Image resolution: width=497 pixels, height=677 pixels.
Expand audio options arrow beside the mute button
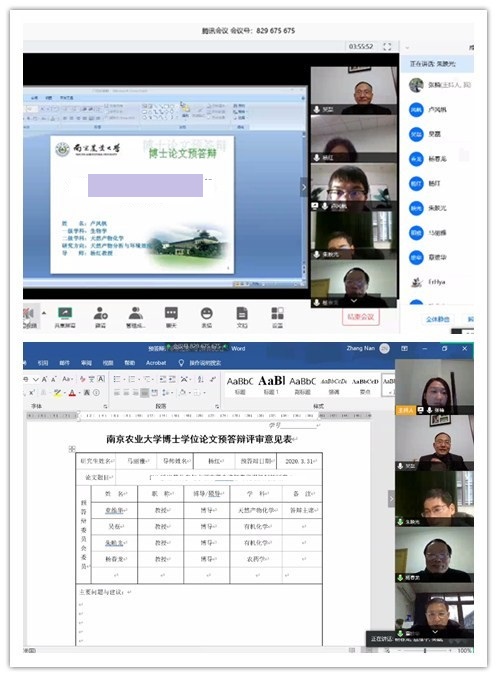[x=44, y=313]
